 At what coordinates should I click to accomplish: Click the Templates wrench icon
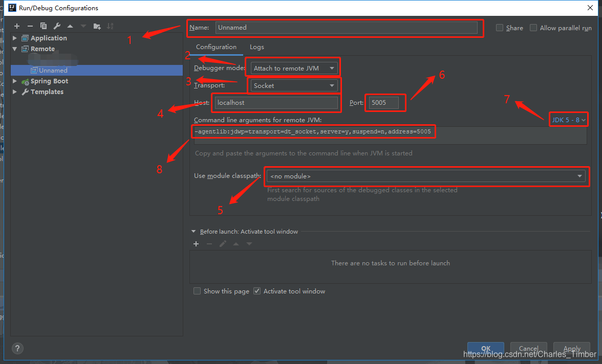(25, 92)
